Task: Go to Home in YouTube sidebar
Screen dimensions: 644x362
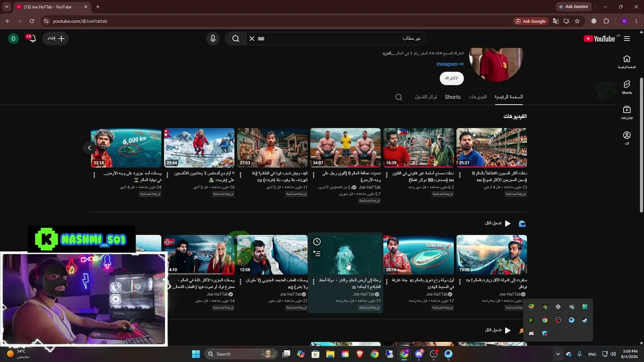Action: click(626, 62)
